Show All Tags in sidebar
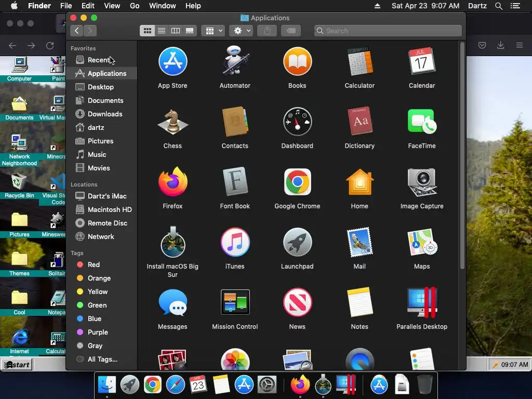 [102, 360]
